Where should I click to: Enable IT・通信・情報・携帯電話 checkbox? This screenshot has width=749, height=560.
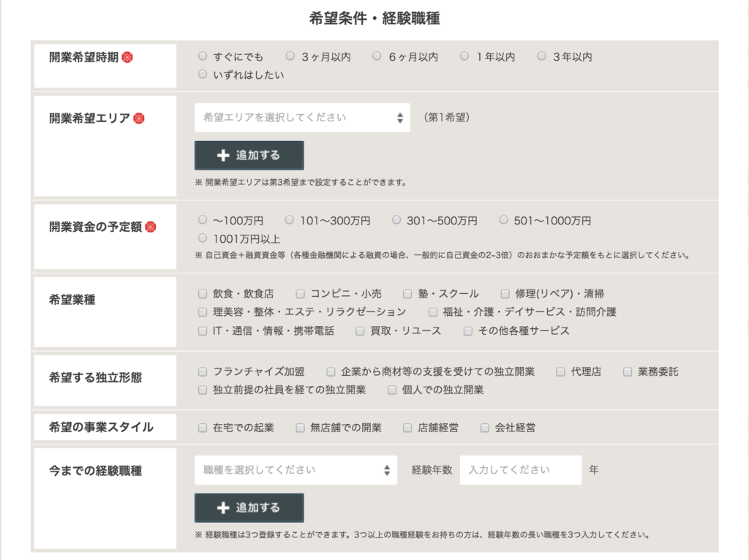point(203,331)
